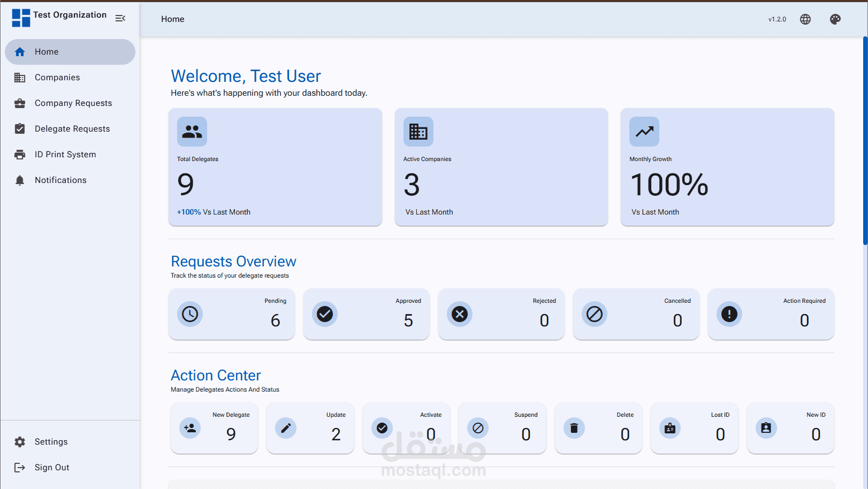
Task: Click the Suspend label
Action: (x=526, y=415)
